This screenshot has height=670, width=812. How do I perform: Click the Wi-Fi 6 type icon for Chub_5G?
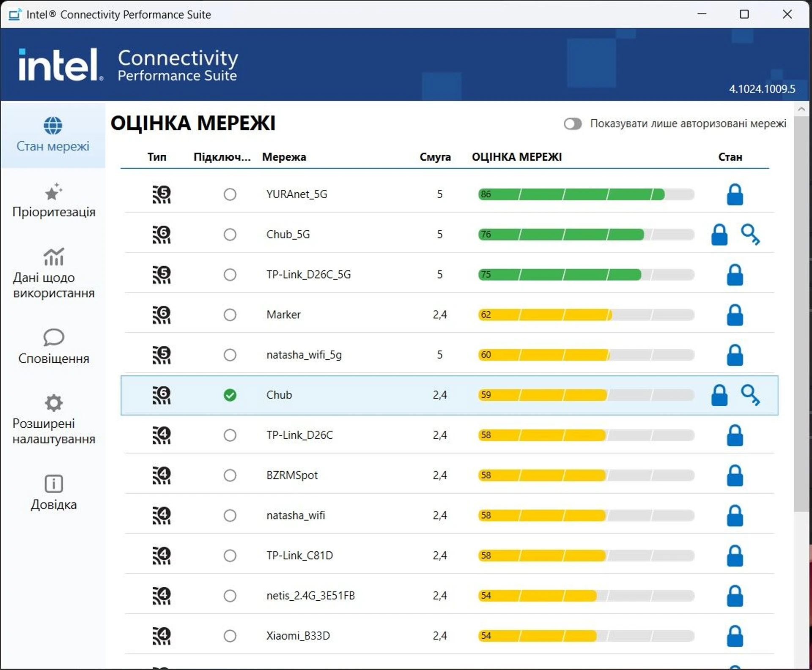click(x=162, y=235)
